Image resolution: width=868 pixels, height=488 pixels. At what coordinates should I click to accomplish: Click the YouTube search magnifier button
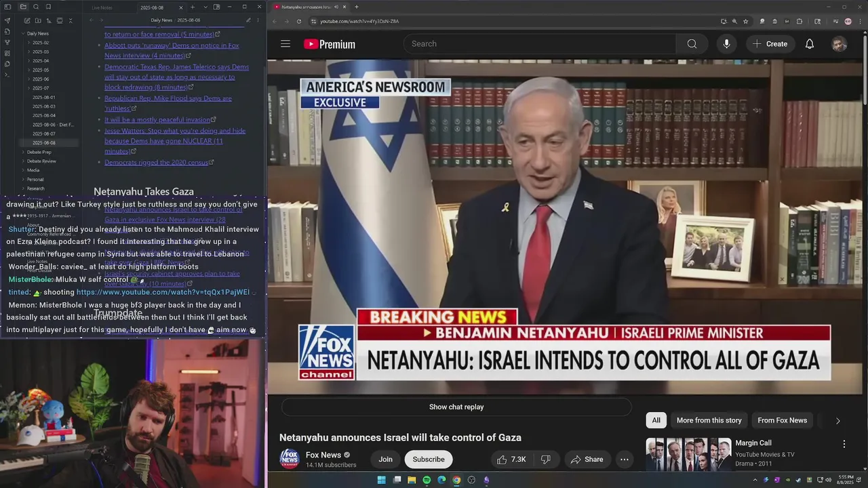(692, 44)
